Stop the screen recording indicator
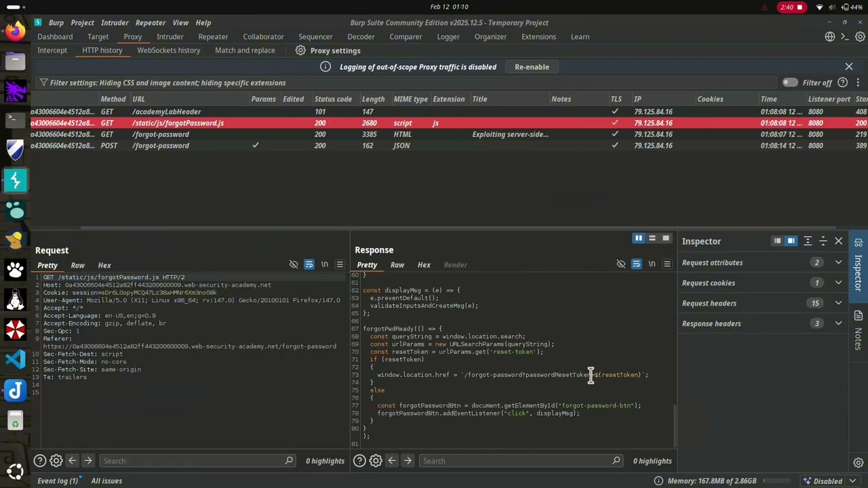Image resolution: width=868 pixels, height=488 pixels. coord(791,7)
